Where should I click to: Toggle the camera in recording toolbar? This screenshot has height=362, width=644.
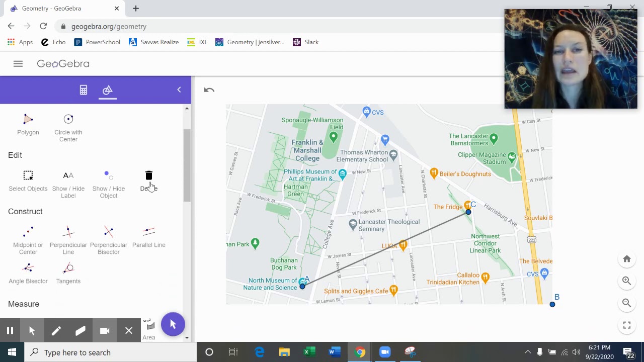coord(105,331)
